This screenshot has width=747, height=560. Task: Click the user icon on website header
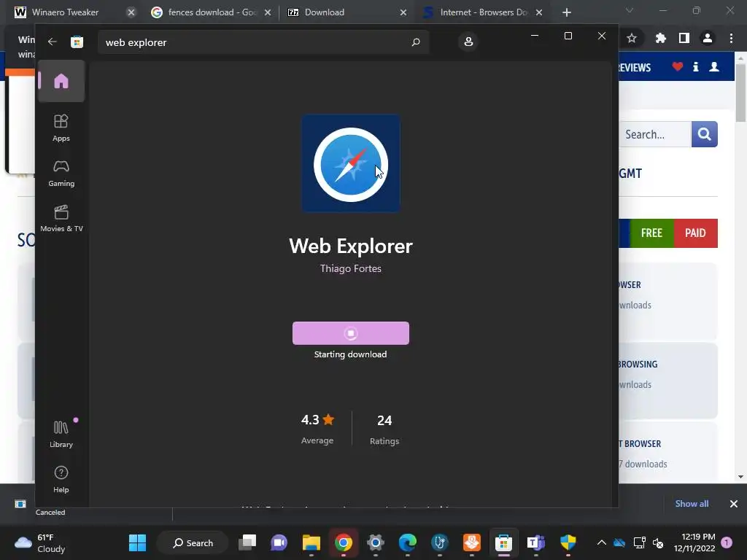tap(714, 66)
